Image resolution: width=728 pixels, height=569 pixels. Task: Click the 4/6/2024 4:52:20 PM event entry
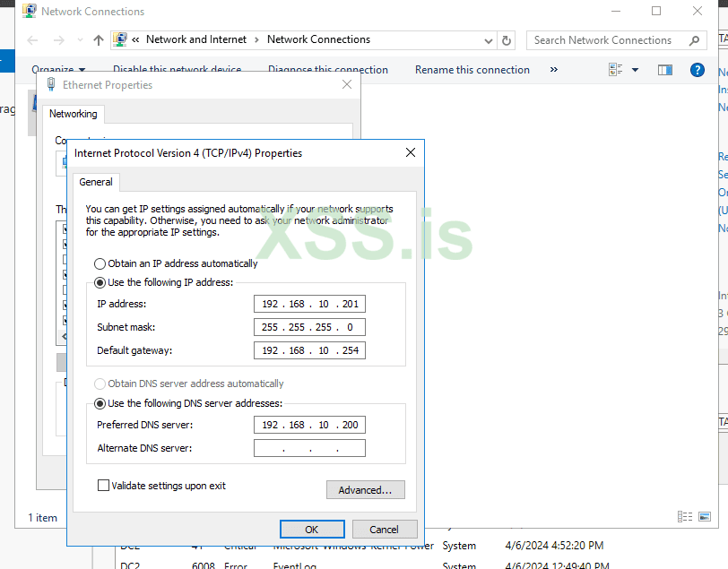[554, 546]
